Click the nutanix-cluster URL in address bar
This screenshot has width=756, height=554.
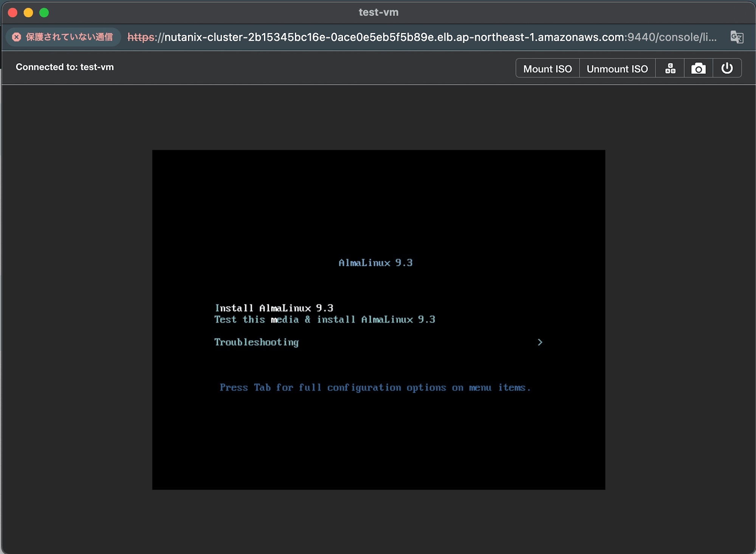(422, 37)
